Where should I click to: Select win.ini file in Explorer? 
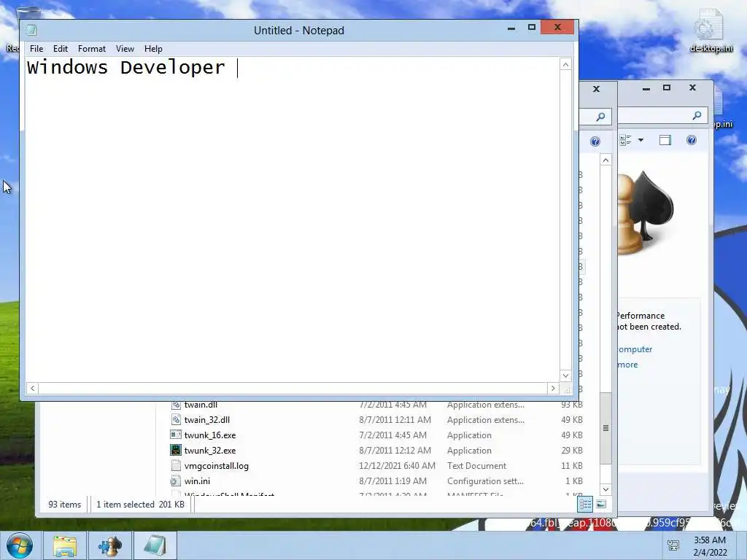(197, 481)
